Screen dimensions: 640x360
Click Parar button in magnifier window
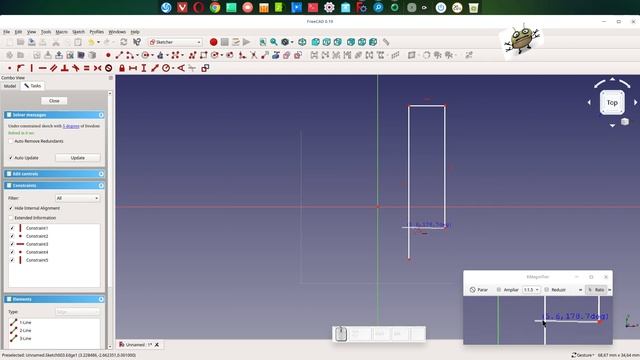tap(479, 289)
